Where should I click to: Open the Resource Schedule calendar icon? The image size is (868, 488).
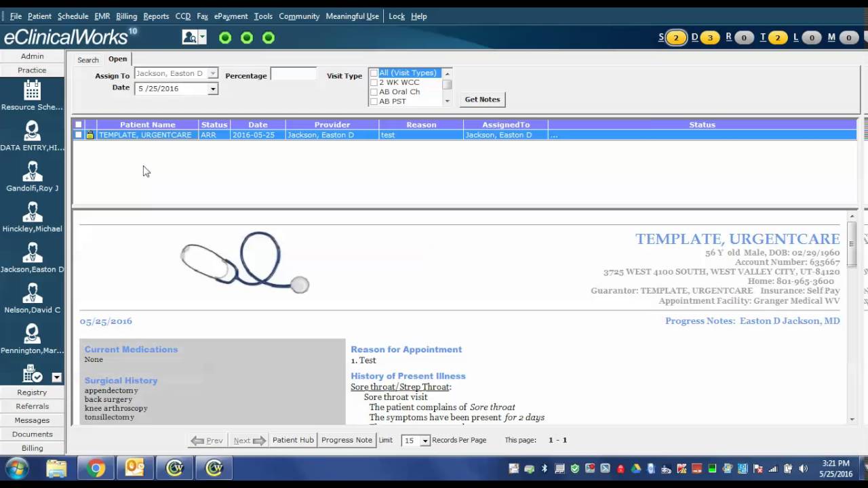pyautogui.click(x=32, y=90)
